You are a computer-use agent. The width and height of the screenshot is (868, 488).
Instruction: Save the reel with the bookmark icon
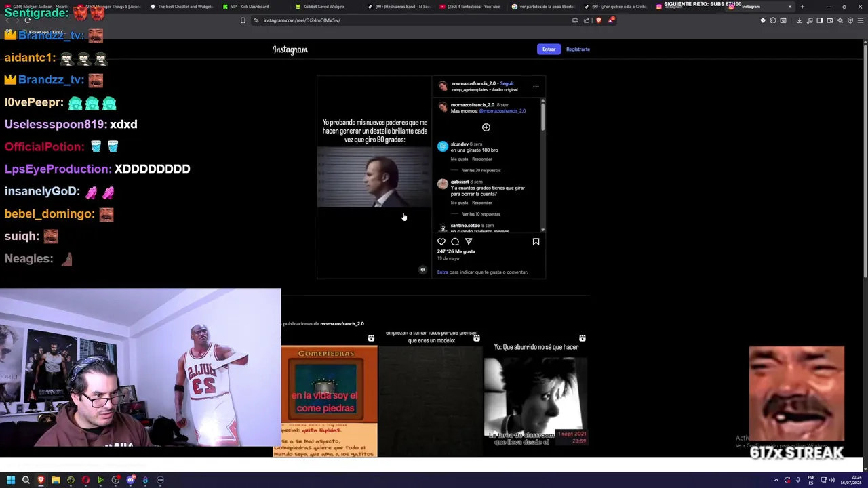coord(536,241)
